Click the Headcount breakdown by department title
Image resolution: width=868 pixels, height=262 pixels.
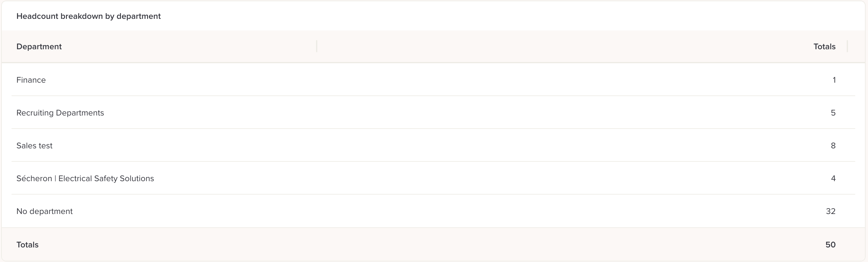(x=89, y=16)
